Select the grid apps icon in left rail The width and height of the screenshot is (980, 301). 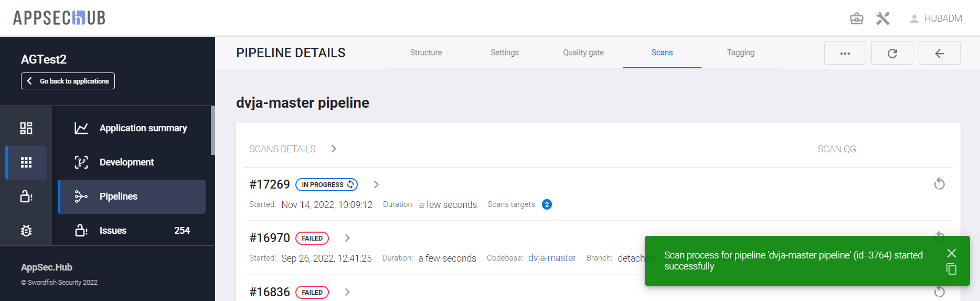click(x=26, y=162)
